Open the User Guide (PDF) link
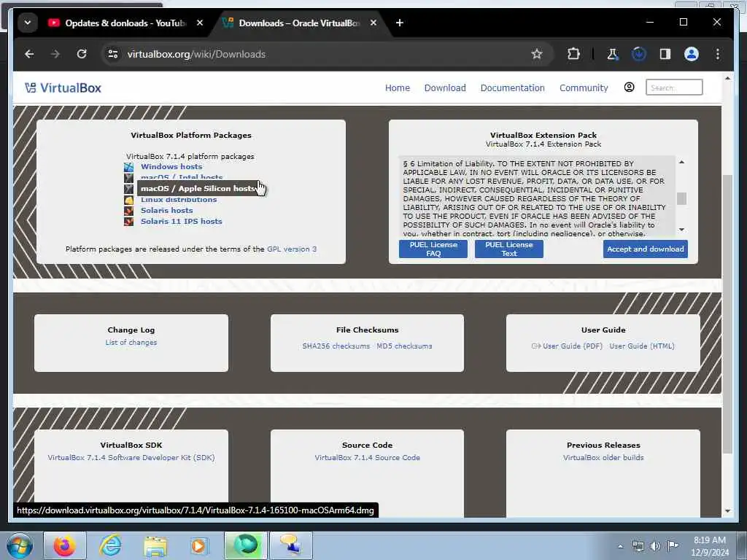This screenshot has width=747, height=560. 572,346
